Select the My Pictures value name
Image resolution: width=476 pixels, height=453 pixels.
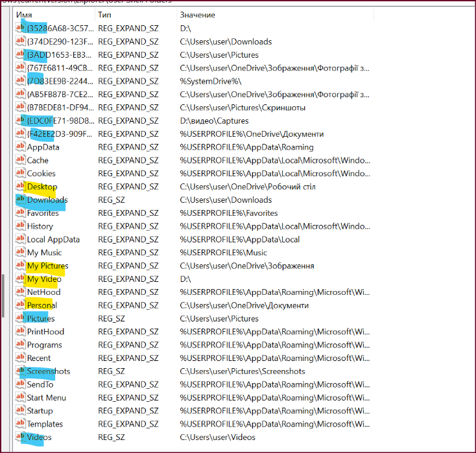tap(47, 266)
